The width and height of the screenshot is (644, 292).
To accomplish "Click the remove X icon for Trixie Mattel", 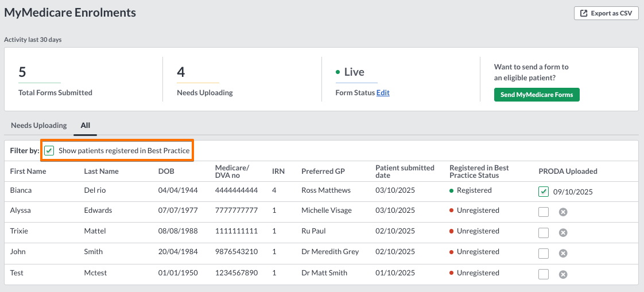I will [x=563, y=232].
